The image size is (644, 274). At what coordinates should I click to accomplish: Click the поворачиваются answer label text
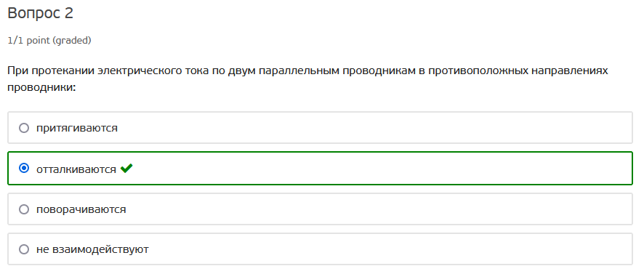pos(81,209)
